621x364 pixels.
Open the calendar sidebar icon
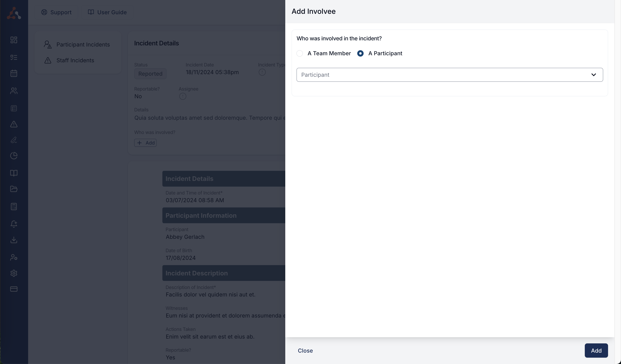14,73
